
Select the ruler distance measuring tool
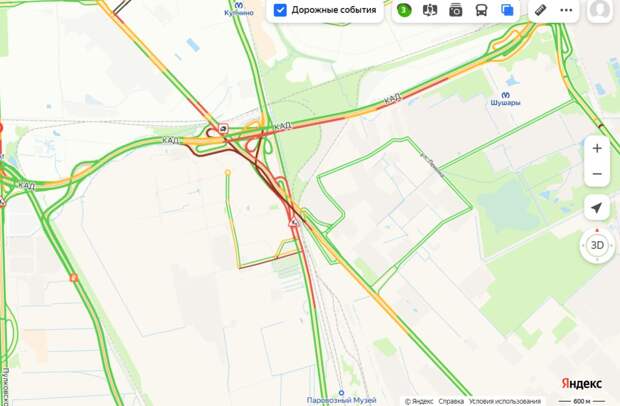[x=541, y=10]
